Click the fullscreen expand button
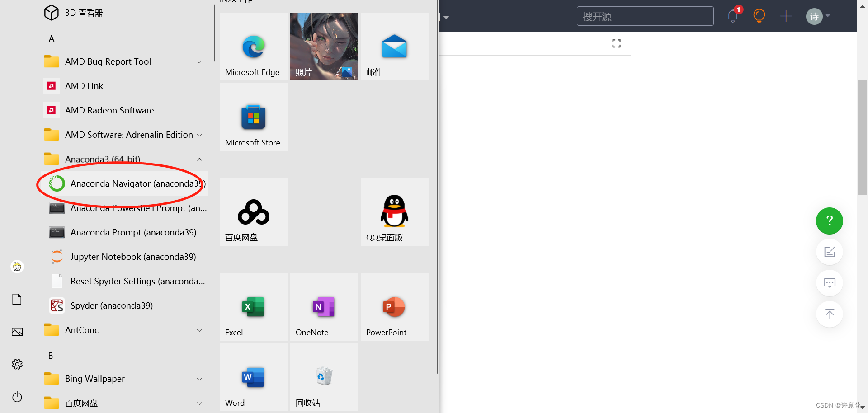868x413 pixels. point(616,43)
